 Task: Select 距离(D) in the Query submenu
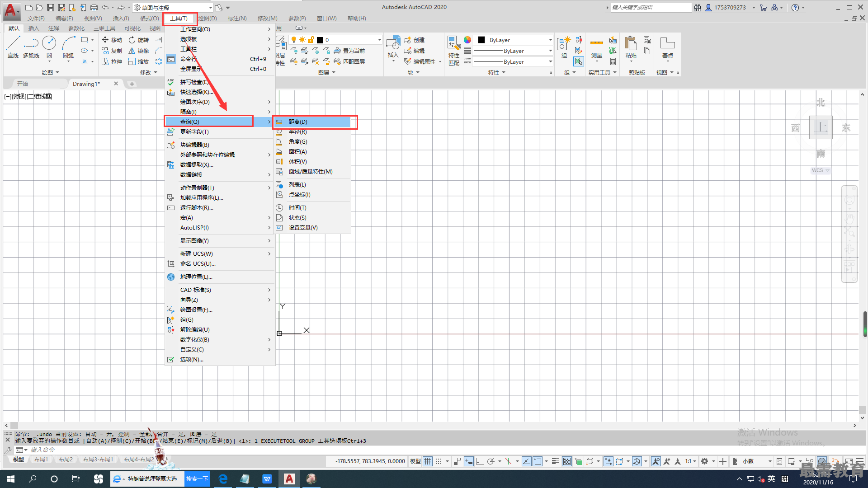(x=311, y=122)
